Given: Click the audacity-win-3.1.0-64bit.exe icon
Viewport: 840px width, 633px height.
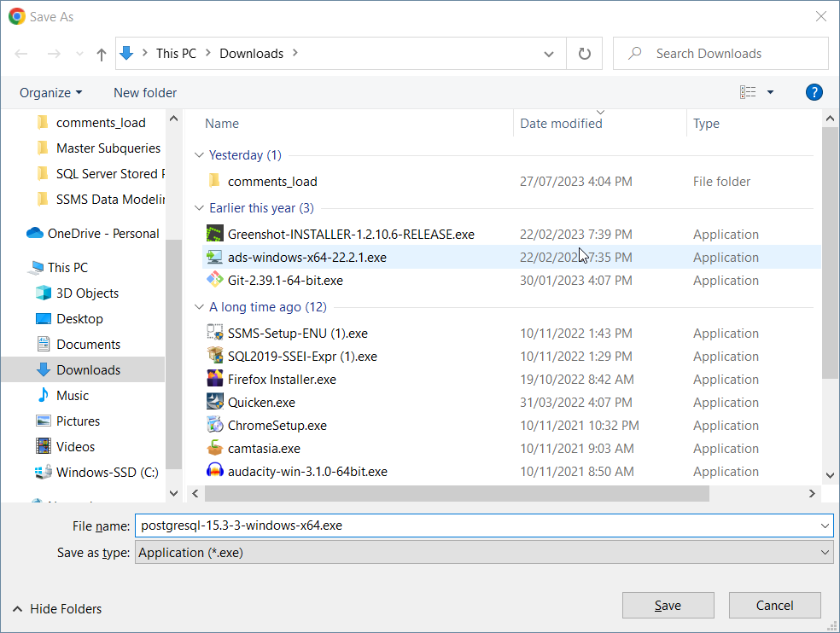Looking at the screenshot, I should [215, 472].
